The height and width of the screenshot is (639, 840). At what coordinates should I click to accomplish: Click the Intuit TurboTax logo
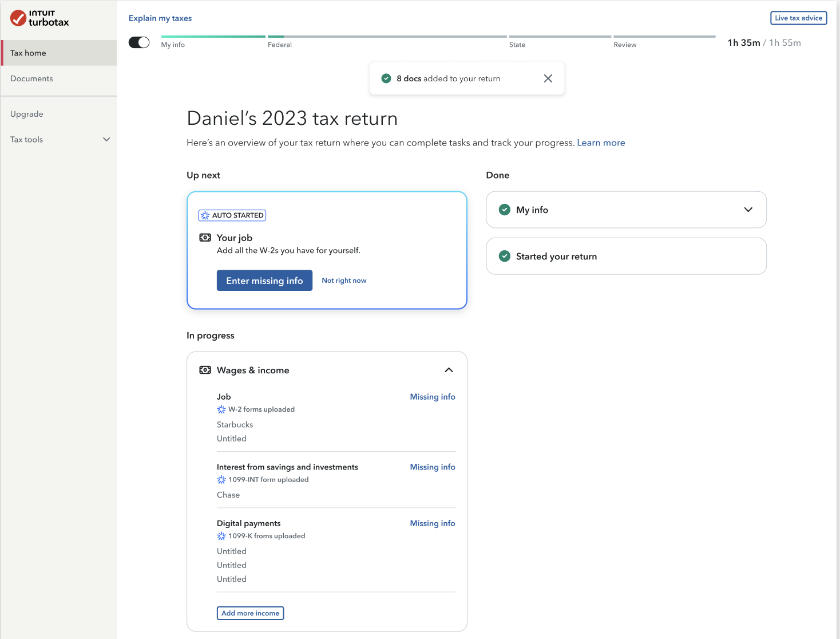[x=39, y=18]
